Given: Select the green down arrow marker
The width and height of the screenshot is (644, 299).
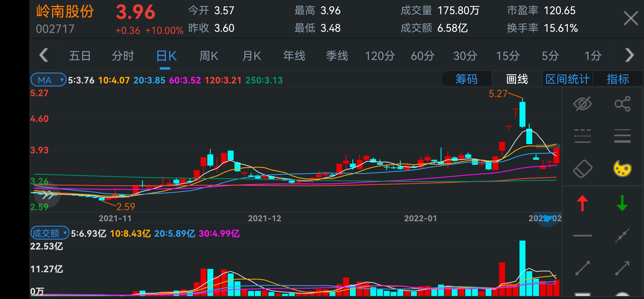Looking at the screenshot, I should 622,203.
